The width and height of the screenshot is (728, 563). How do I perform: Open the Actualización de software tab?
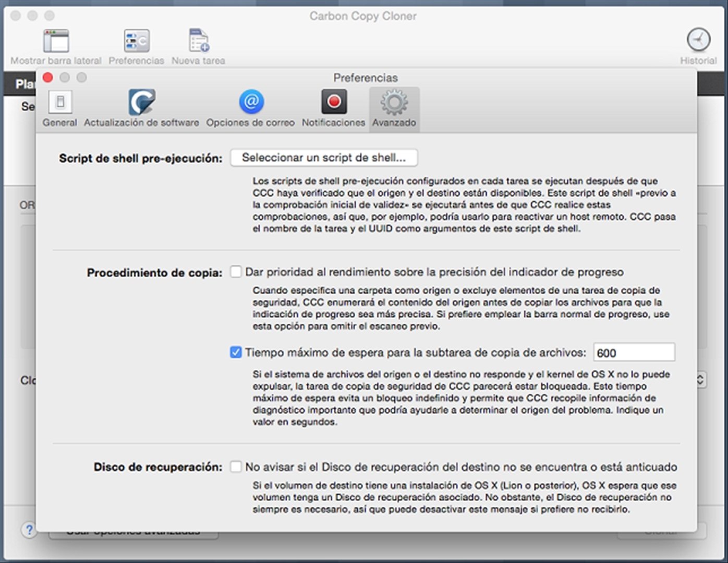(x=141, y=108)
